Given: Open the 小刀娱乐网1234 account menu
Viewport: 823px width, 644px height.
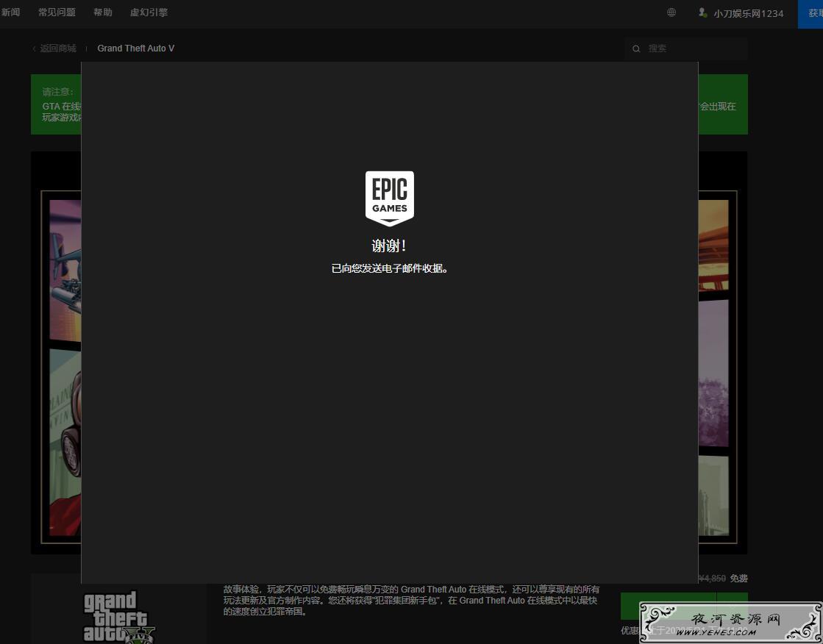Looking at the screenshot, I should click(749, 14).
